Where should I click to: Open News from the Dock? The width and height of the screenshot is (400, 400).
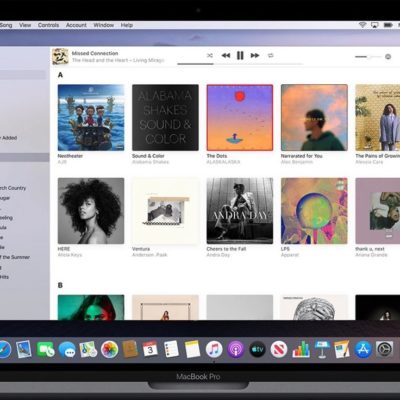pyautogui.click(x=279, y=350)
